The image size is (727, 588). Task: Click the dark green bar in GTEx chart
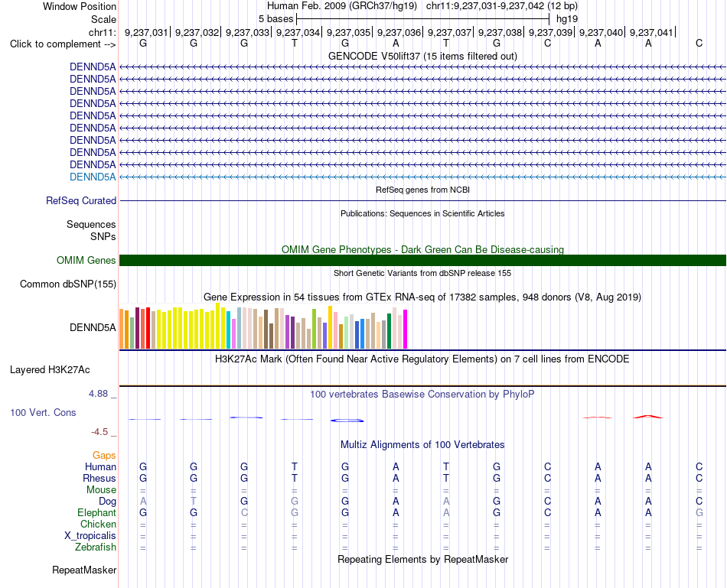pyautogui.click(x=389, y=331)
